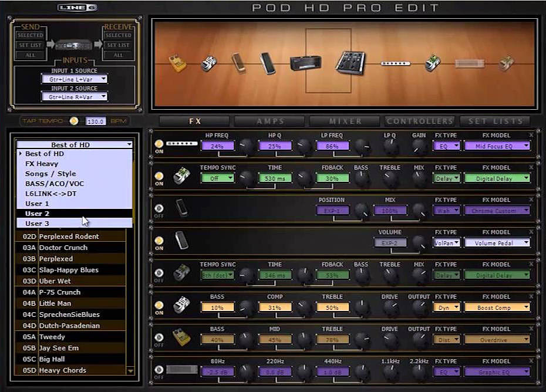
Task: Toggle Mid Focus EQ power button
Action: [x=159, y=144]
